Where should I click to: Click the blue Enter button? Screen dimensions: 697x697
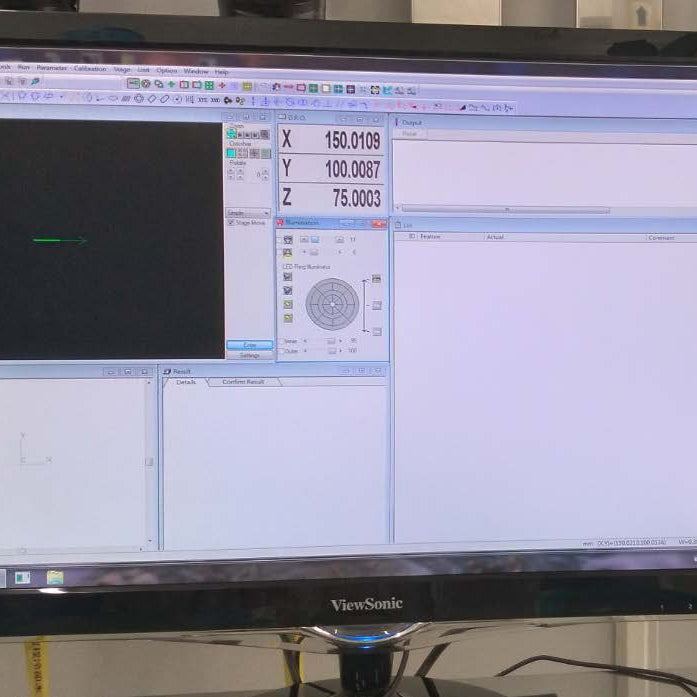coord(249,345)
